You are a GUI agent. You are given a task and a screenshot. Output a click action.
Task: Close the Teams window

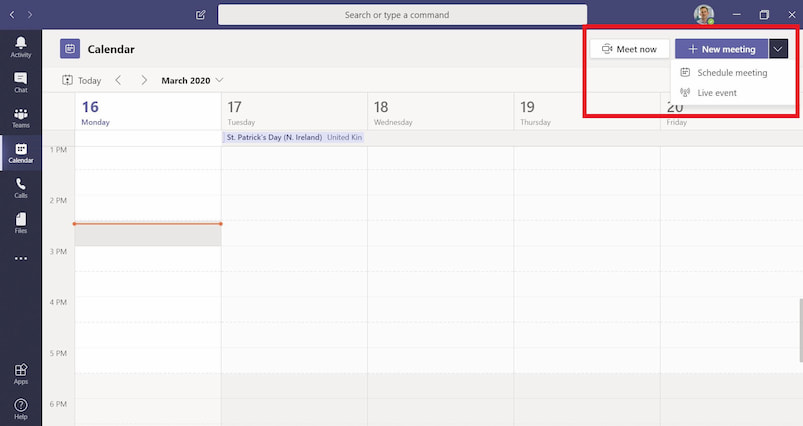(792, 15)
